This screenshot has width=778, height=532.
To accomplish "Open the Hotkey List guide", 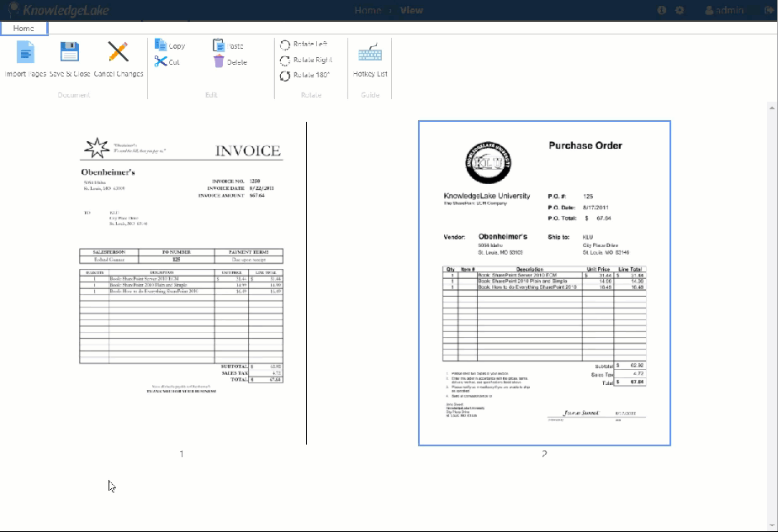I will click(x=370, y=60).
